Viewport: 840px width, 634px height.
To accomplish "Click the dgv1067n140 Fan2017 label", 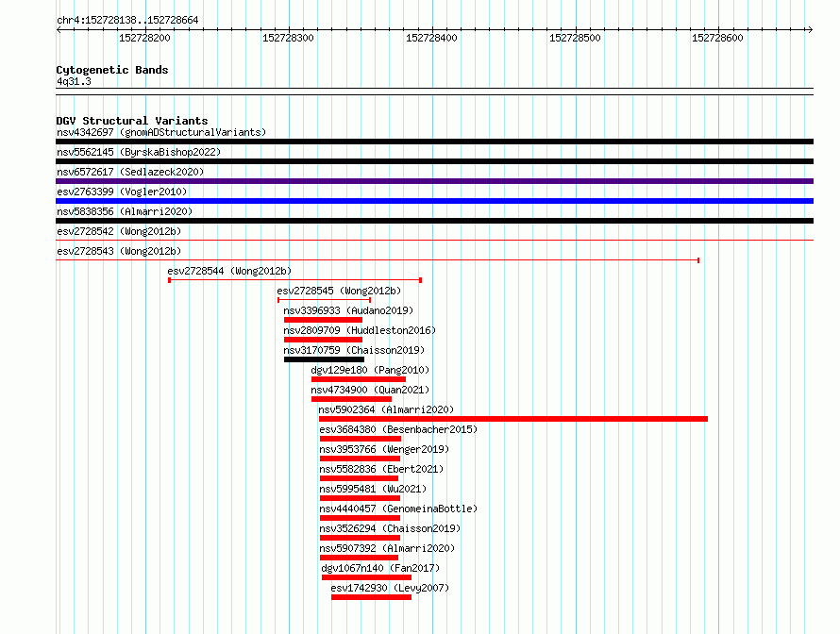I will [x=380, y=568].
